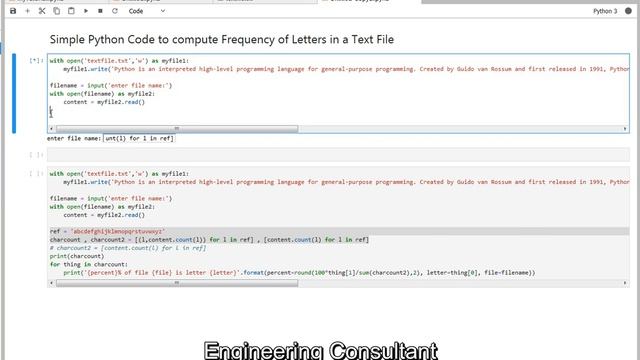Click 'content = myfile2.read()' in the first cell
Image resolution: width=640 pixels, height=360 pixels.
104,102
